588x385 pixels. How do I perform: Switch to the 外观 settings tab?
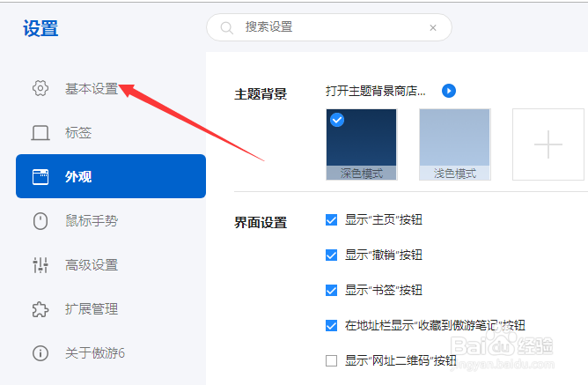111,176
